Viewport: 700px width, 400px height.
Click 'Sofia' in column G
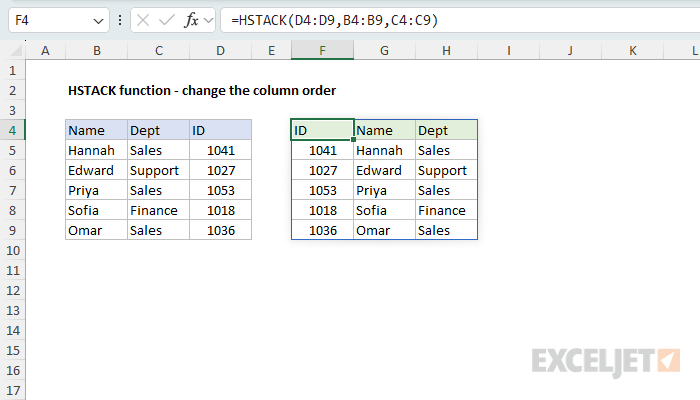(384, 210)
